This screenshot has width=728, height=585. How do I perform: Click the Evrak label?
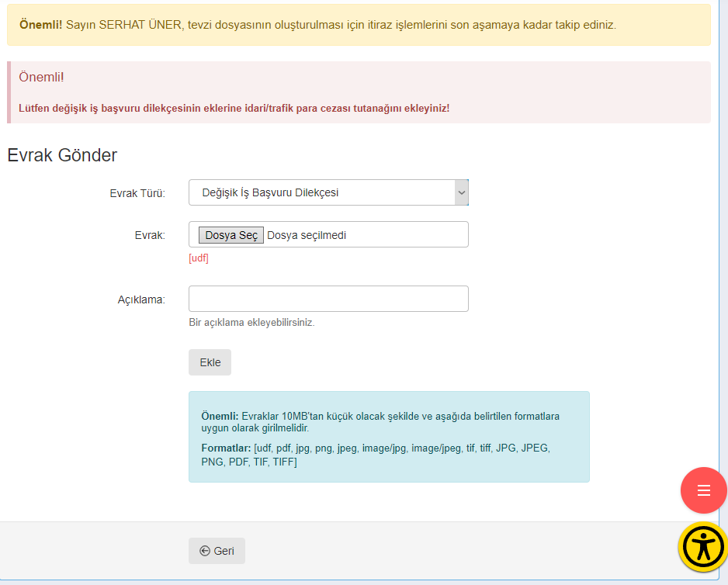click(x=150, y=235)
